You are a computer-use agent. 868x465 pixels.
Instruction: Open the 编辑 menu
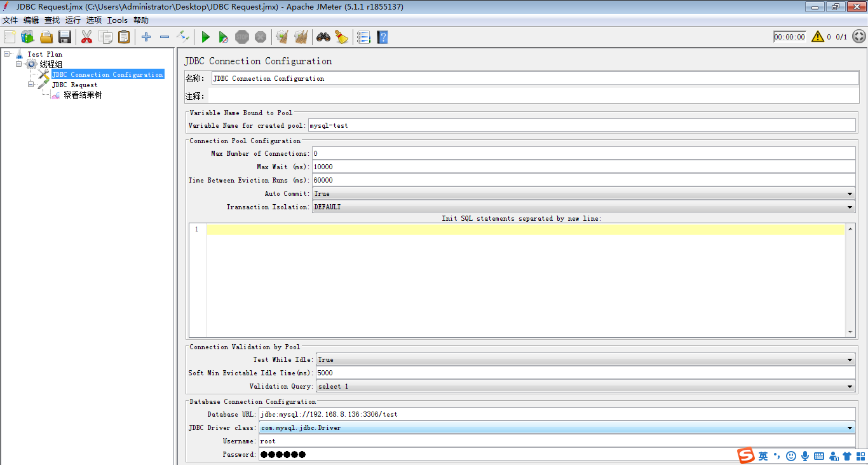click(x=31, y=20)
